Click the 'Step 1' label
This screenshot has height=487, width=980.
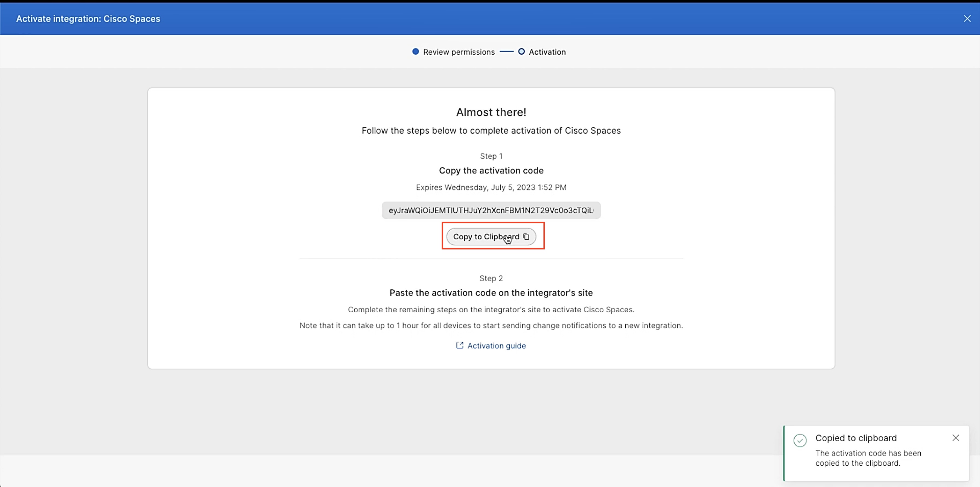tap(491, 156)
